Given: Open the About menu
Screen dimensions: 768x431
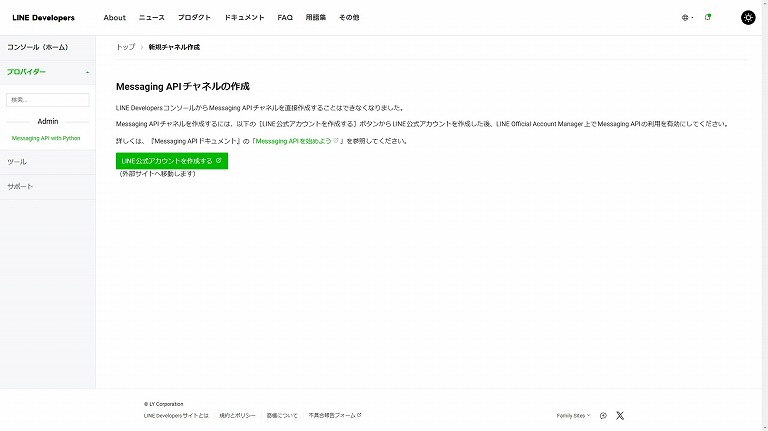Looking at the screenshot, I should click(x=115, y=18).
